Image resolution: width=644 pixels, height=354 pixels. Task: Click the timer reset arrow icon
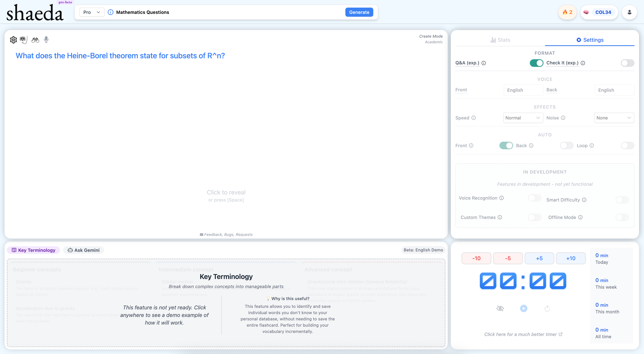(547, 308)
